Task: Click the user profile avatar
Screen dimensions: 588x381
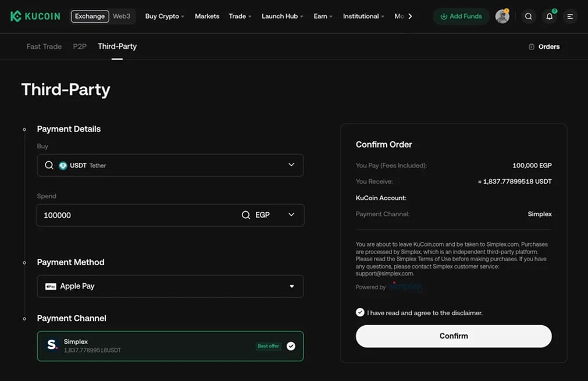Action: point(502,16)
